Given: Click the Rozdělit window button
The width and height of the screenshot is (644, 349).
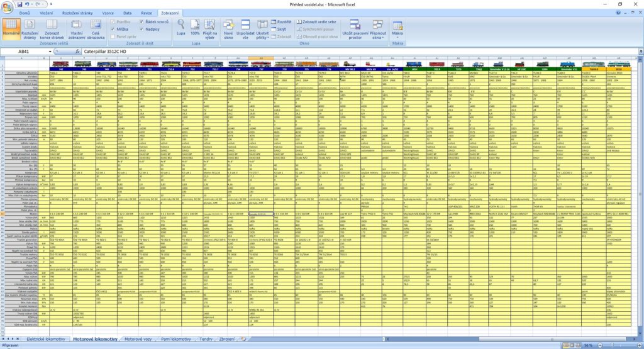Looking at the screenshot, I should point(280,21).
